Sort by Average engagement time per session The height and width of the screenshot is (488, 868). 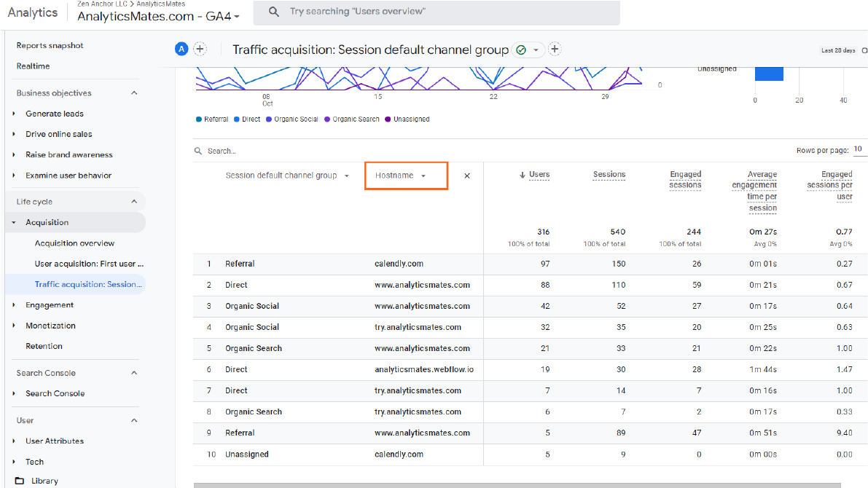[754, 192]
